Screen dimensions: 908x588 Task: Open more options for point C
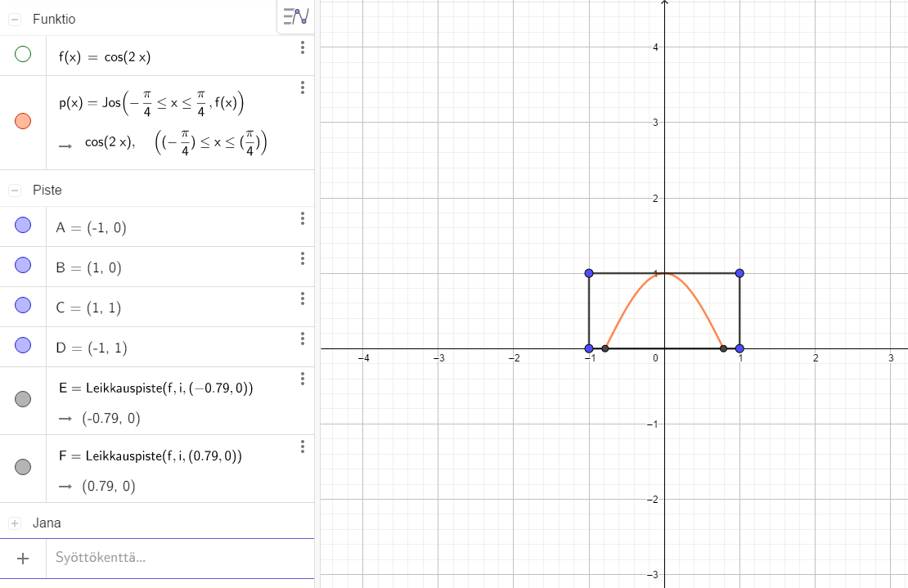pyautogui.click(x=303, y=298)
